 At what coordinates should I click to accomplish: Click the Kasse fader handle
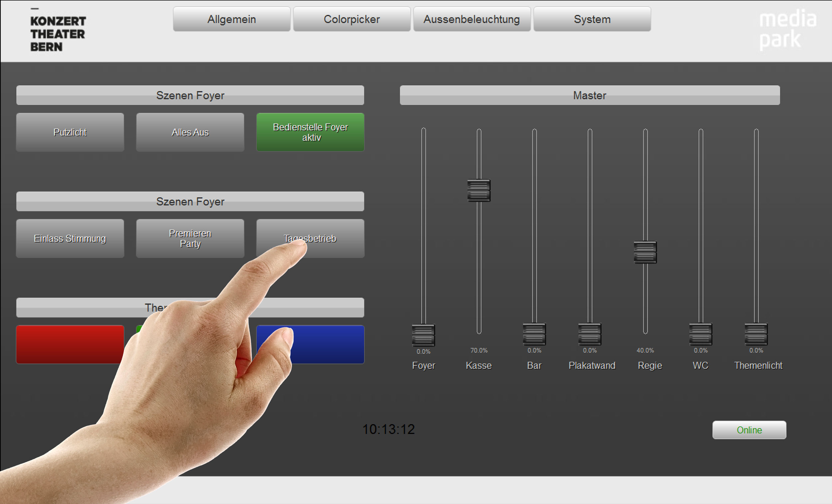pyautogui.click(x=479, y=190)
